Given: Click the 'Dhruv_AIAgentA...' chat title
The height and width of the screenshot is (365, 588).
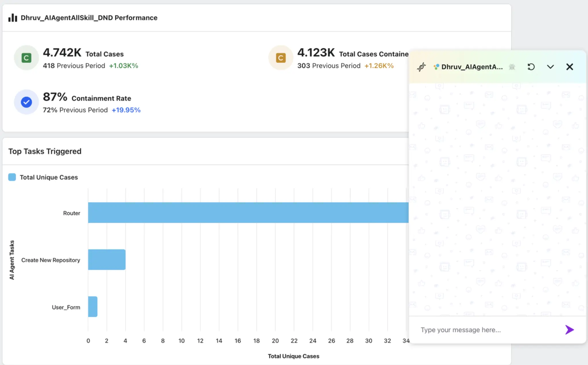Looking at the screenshot, I should (472, 67).
